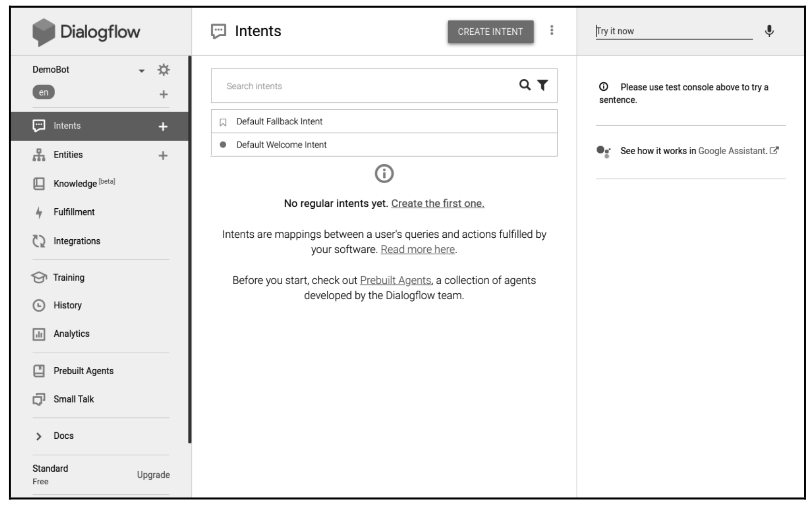Screen dimensions: 812x505
Task: Click the Prebuilt Agents bookmark icon
Action: [x=39, y=371]
